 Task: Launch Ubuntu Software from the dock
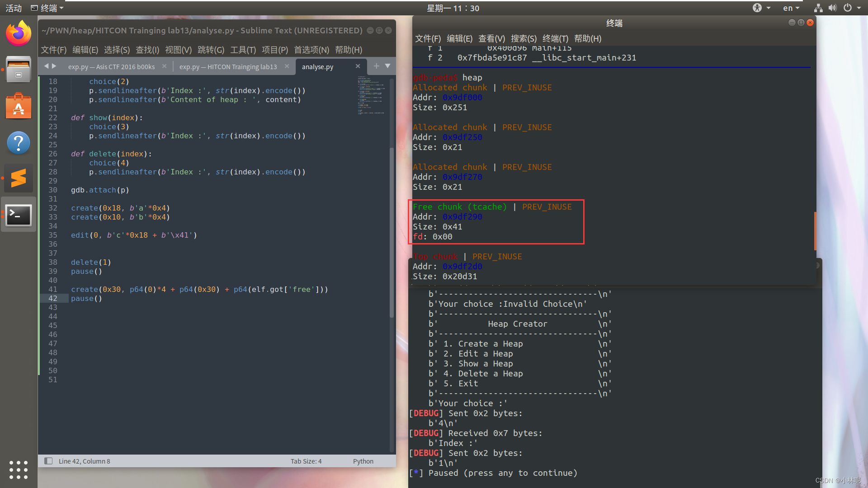18,106
